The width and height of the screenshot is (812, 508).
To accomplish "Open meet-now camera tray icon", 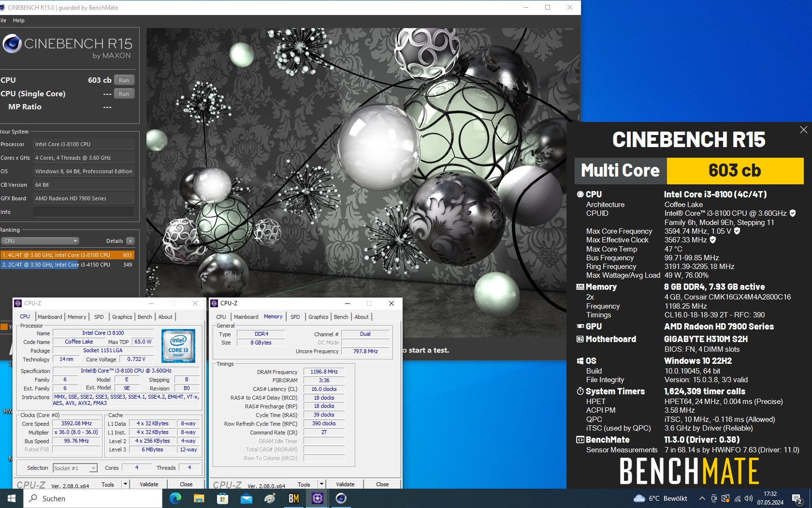I will (714, 498).
